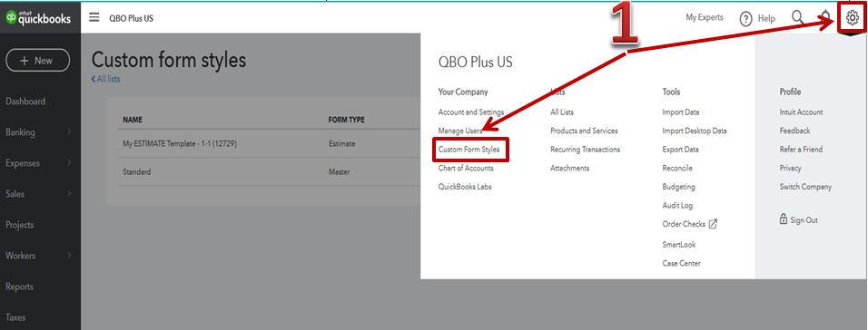Open Recurring Transactions
The image size is (868, 330).
tap(585, 150)
